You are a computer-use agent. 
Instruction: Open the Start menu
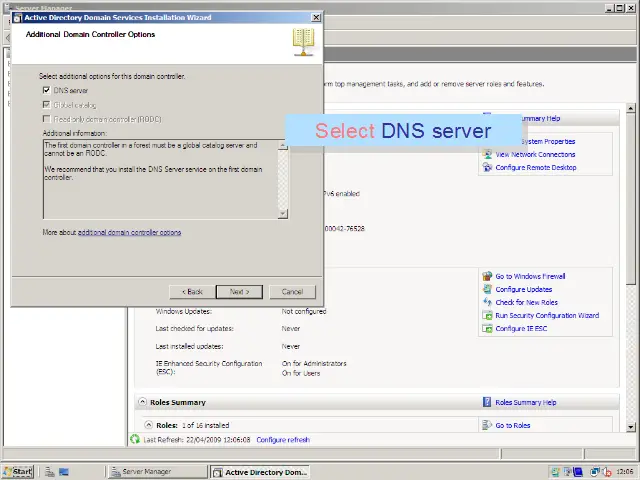(18, 472)
